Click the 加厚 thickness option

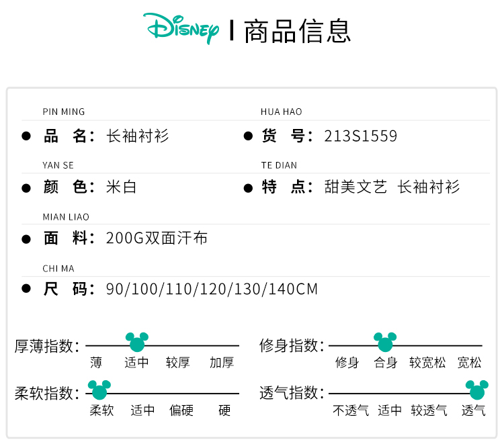pos(222,363)
